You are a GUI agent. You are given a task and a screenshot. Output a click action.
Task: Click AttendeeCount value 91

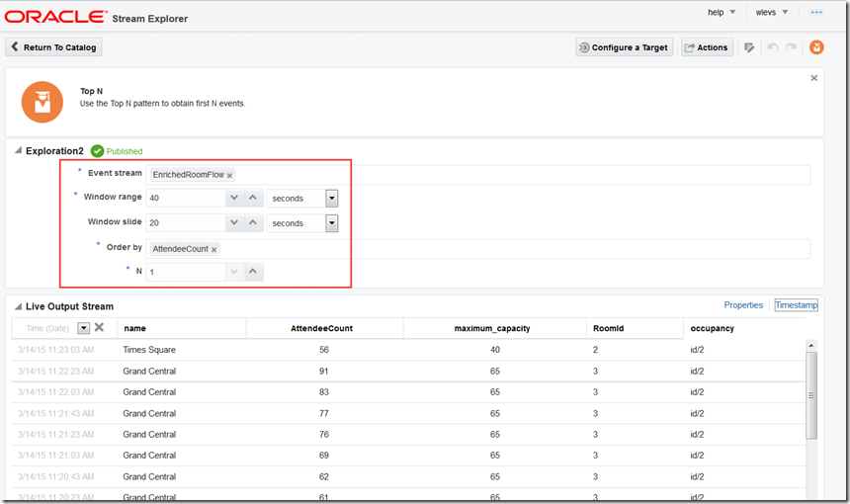pyautogui.click(x=323, y=372)
